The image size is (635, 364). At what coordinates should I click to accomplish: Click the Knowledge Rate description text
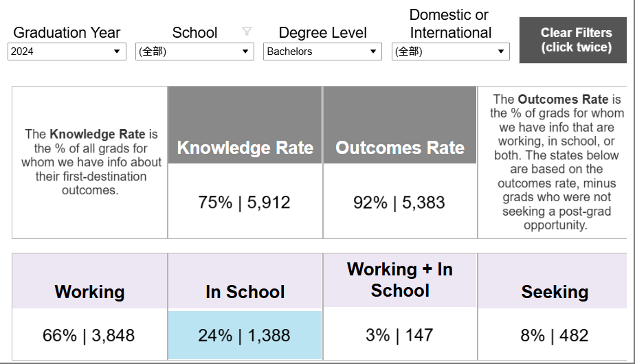tap(91, 162)
